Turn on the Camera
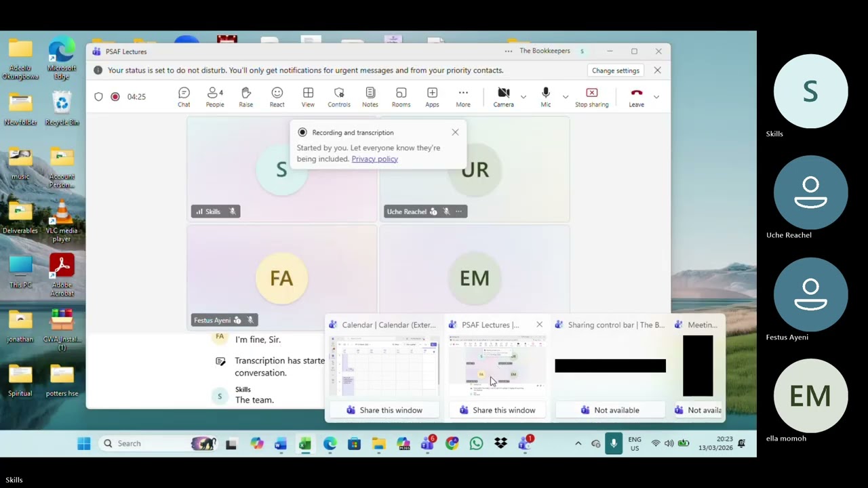This screenshot has height=488, width=868. point(503,97)
